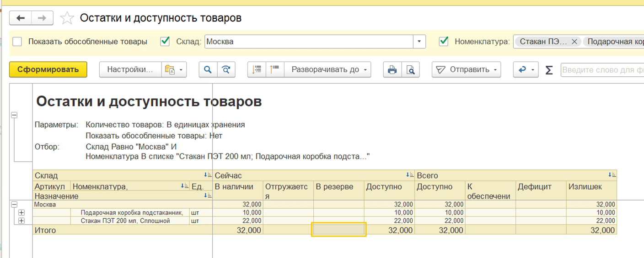Open print preview icon
644x258 pixels.
click(410, 70)
